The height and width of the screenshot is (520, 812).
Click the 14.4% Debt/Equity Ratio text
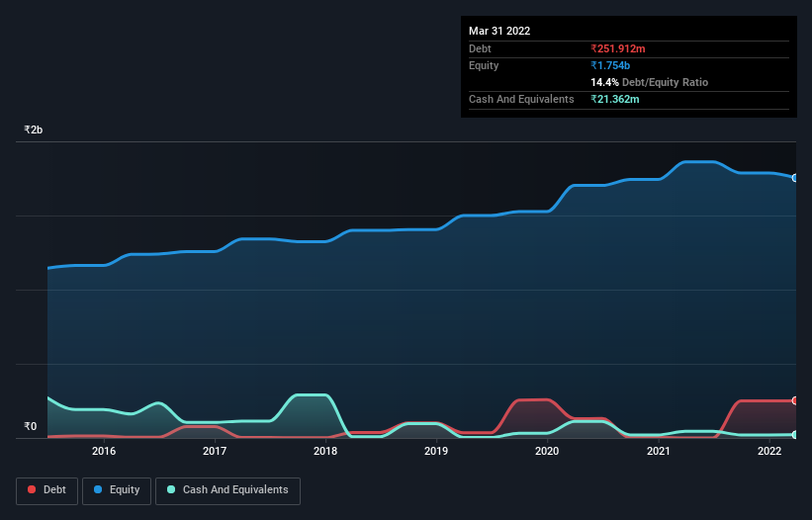click(x=650, y=82)
